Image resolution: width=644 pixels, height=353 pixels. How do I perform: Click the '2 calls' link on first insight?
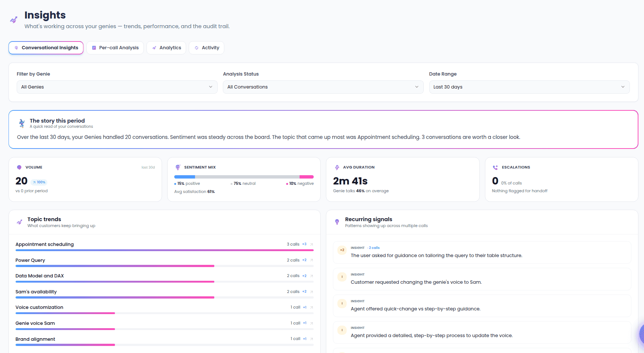coord(374,248)
